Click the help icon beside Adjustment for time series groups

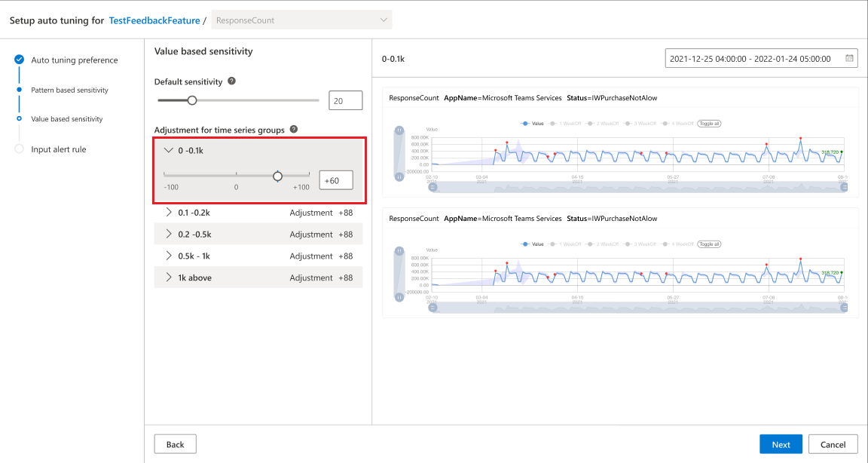293,130
